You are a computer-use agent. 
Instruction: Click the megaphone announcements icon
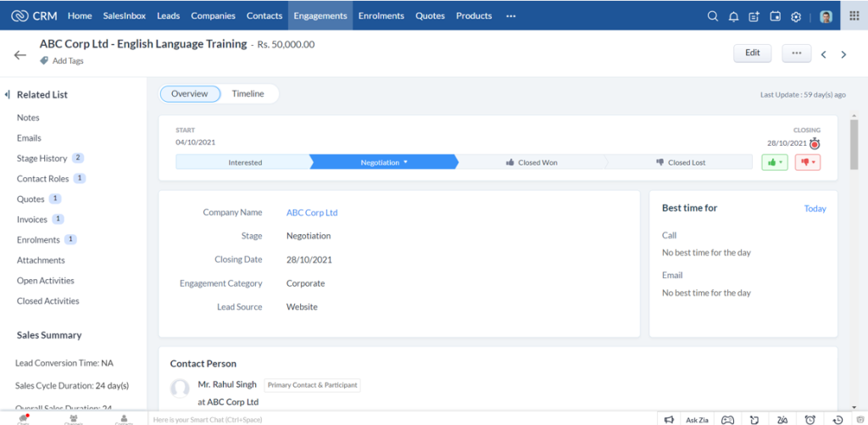pos(669,420)
